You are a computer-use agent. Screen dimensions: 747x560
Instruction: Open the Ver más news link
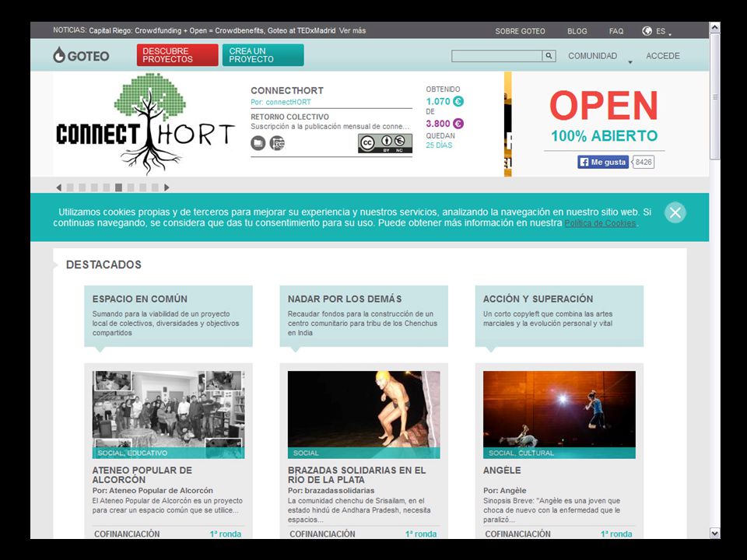(352, 30)
